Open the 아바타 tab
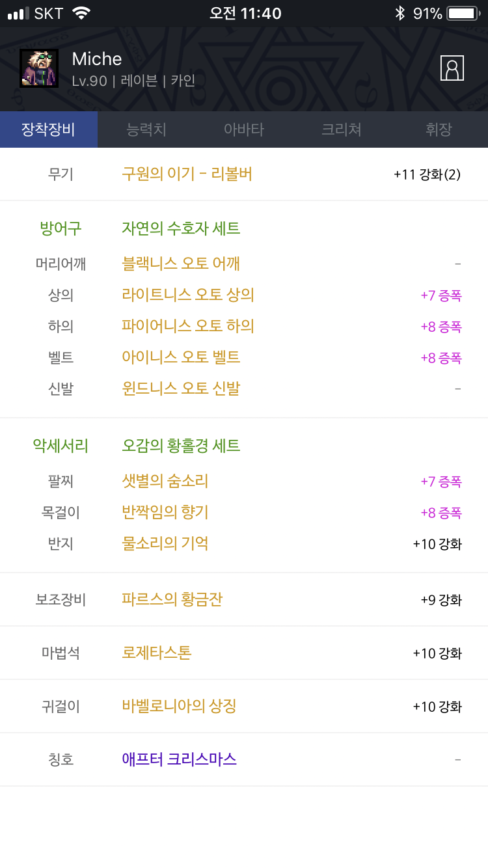Image resolution: width=488 pixels, height=868 pixels. point(244,129)
